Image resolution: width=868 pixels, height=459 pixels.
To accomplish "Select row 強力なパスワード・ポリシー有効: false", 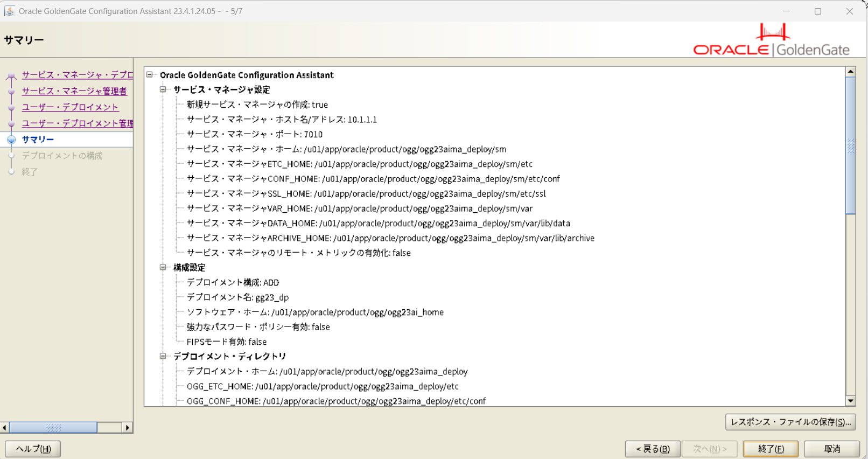I will coord(258,327).
